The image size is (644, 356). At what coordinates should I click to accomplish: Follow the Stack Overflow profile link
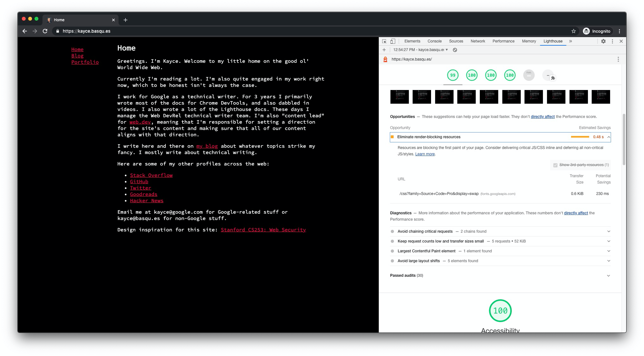151,175
